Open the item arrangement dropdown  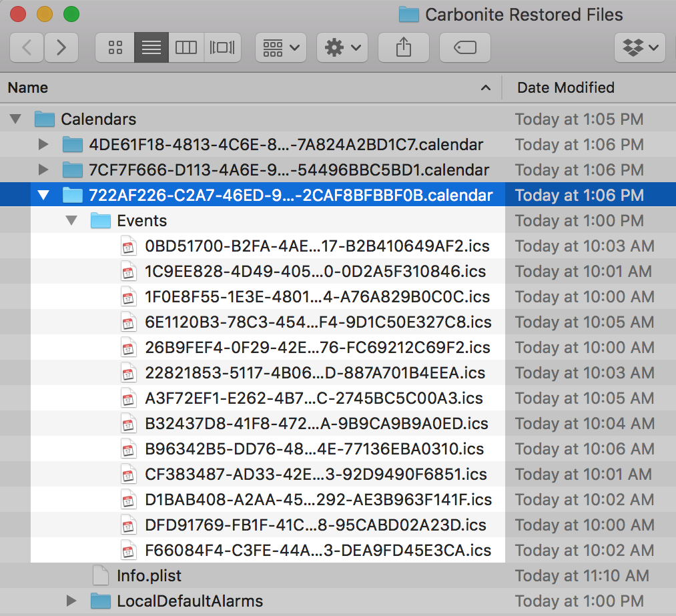[x=280, y=47]
